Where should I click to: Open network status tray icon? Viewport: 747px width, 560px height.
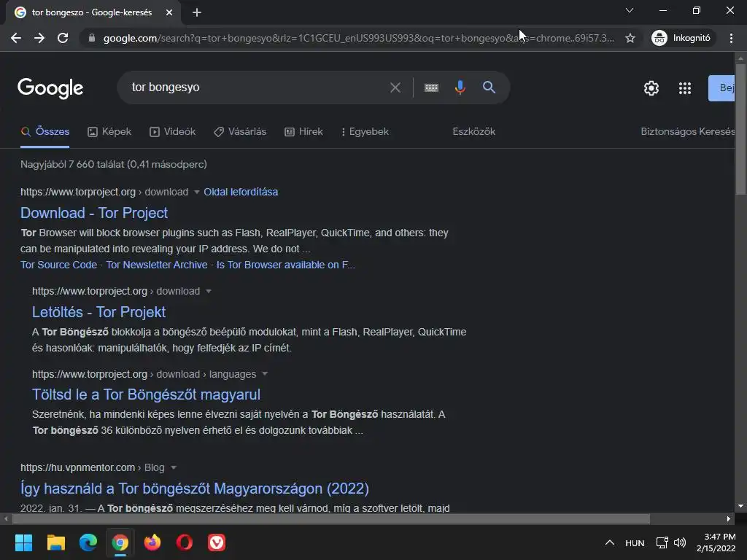pyautogui.click(x=662, y=542)
